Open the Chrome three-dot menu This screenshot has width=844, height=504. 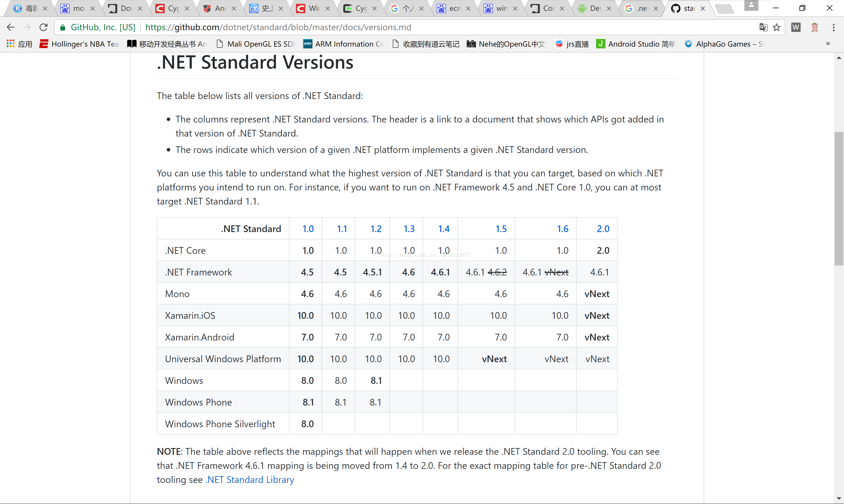coord(833,27)
